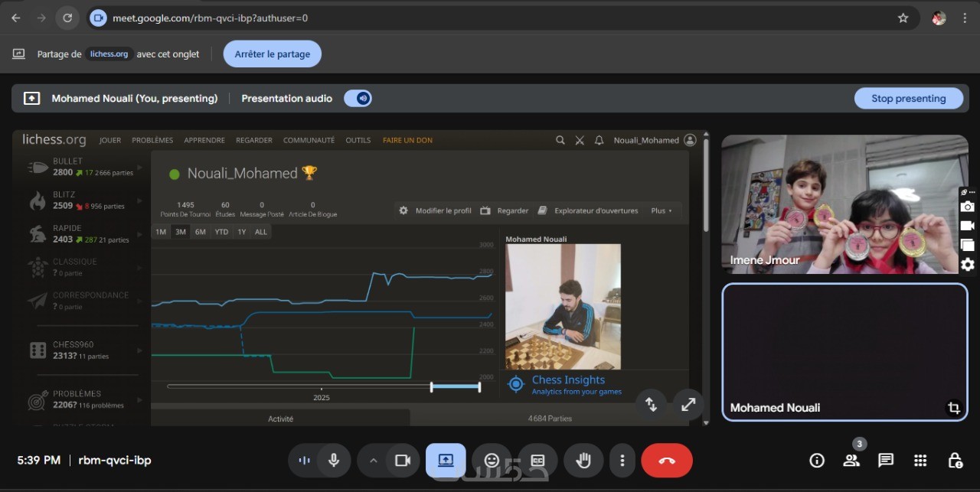Open meeting details info icon
This screenshot has width=980, height=492.
pos(817,461)
